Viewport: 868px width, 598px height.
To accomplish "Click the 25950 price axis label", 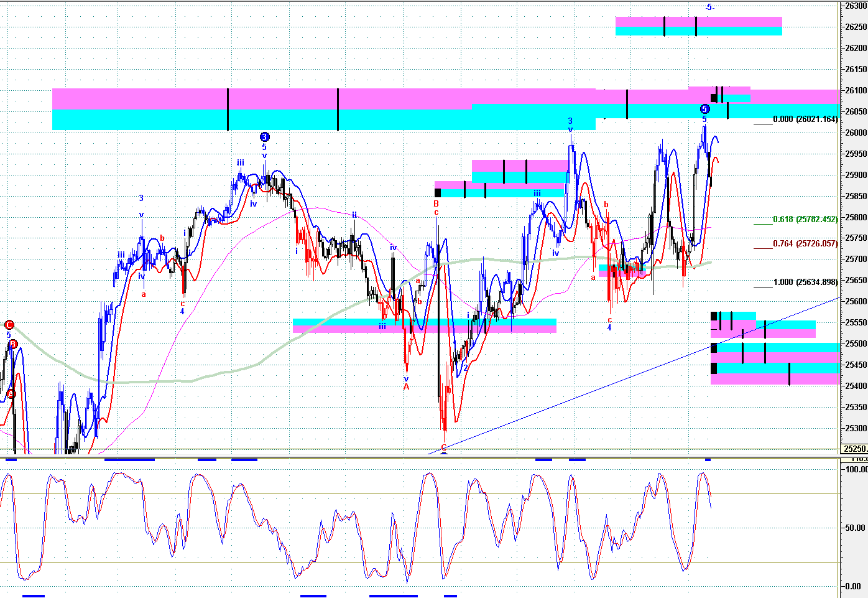I will [856, 154].
